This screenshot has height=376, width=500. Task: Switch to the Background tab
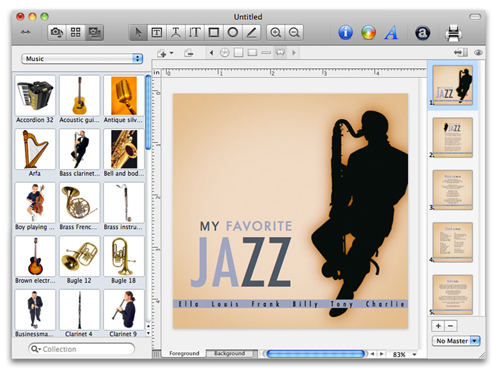click(230, 353)
